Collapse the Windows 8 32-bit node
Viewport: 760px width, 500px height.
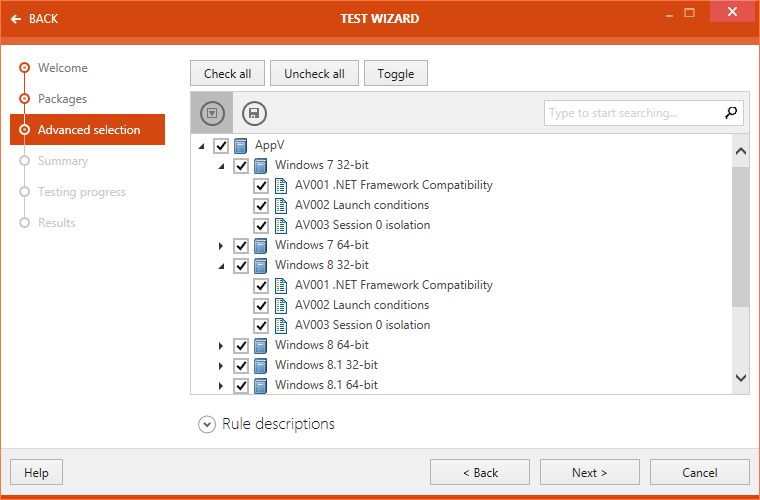[x=222, y=265]
